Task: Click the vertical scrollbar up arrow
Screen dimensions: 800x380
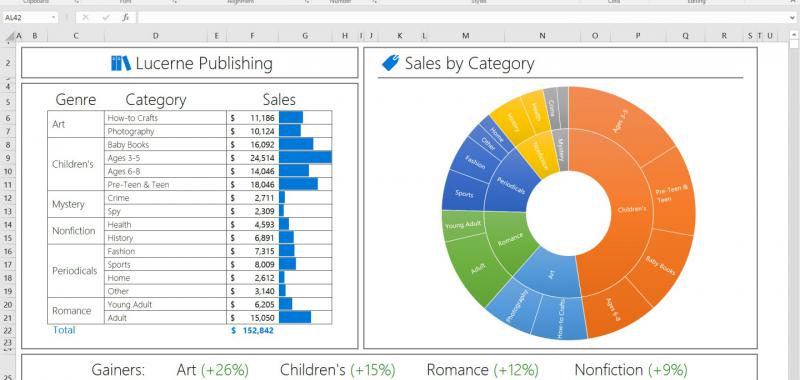Action: pos(794,35)
